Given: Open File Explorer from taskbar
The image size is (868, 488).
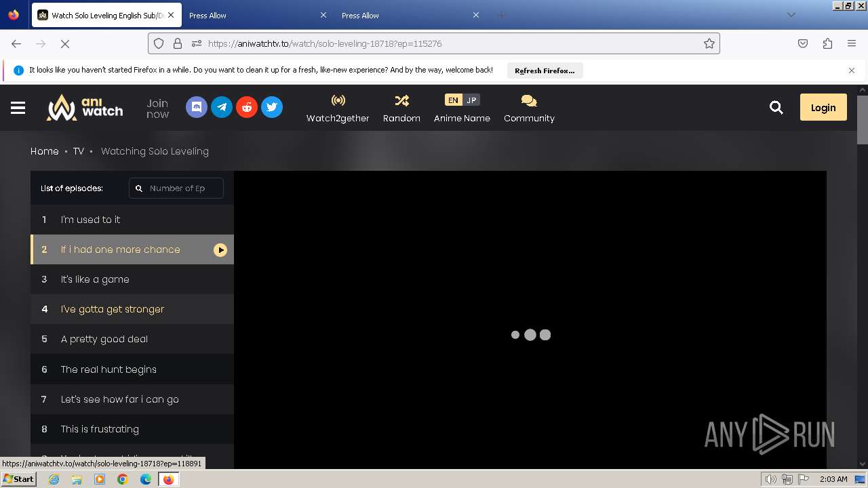Looking at the screenshot, I should coord(77,479).
